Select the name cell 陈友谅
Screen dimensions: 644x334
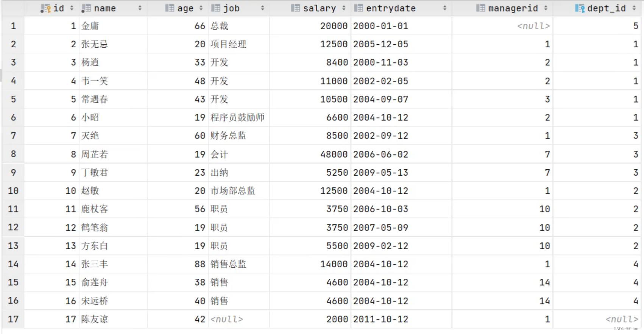click(113, 319)
